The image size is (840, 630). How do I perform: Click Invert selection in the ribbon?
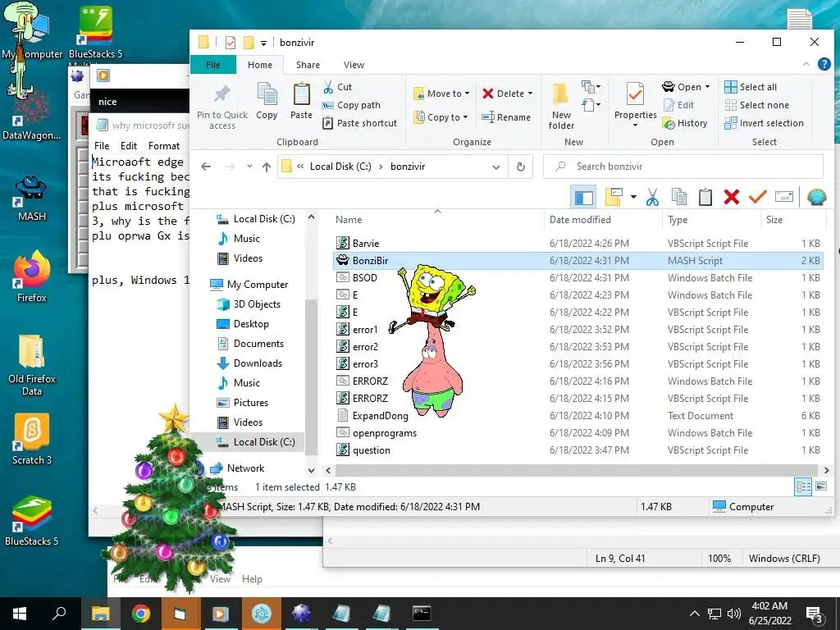coord(764,123)
